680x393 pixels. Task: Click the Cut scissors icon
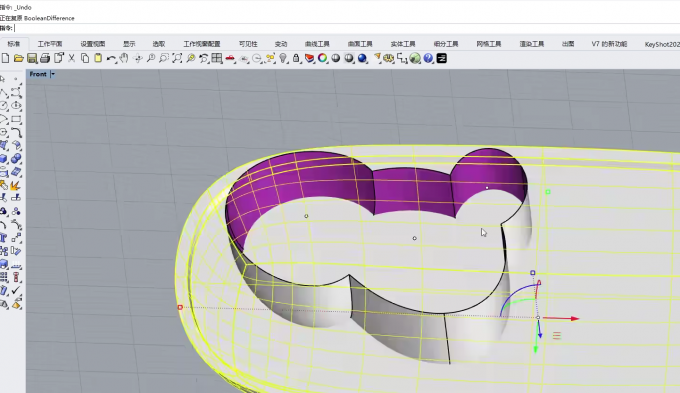tap(72, 58)
